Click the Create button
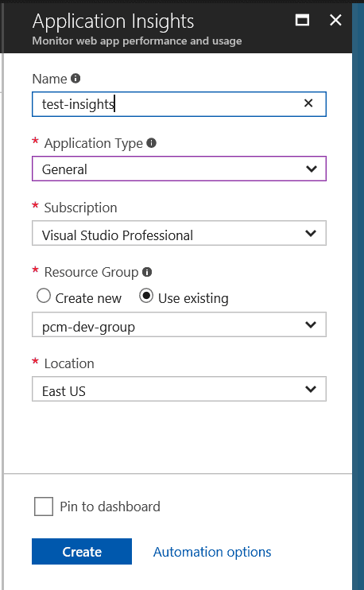This screenshot has width=364, height=590. pyautogui.click(x=82, y=552)
